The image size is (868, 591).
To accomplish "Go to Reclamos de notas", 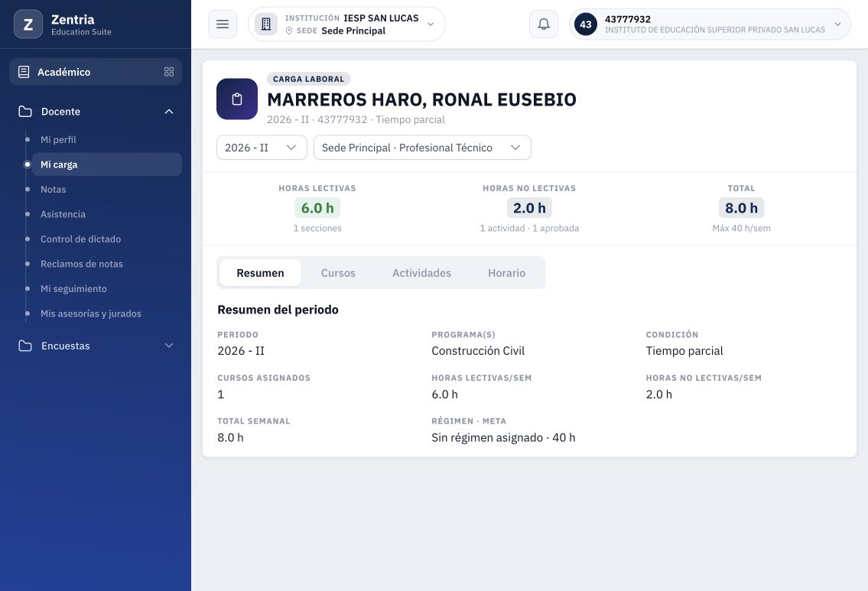I will point(107,264).
